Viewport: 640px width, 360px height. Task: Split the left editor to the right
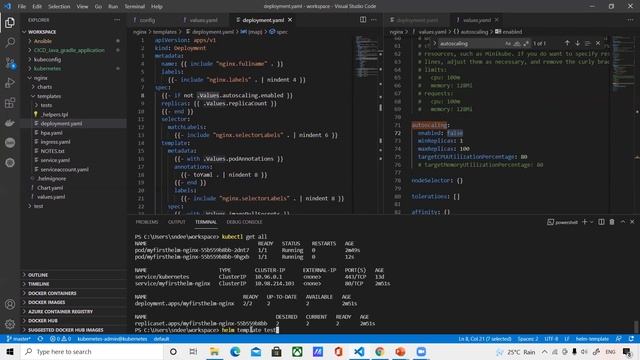[363, 20]
